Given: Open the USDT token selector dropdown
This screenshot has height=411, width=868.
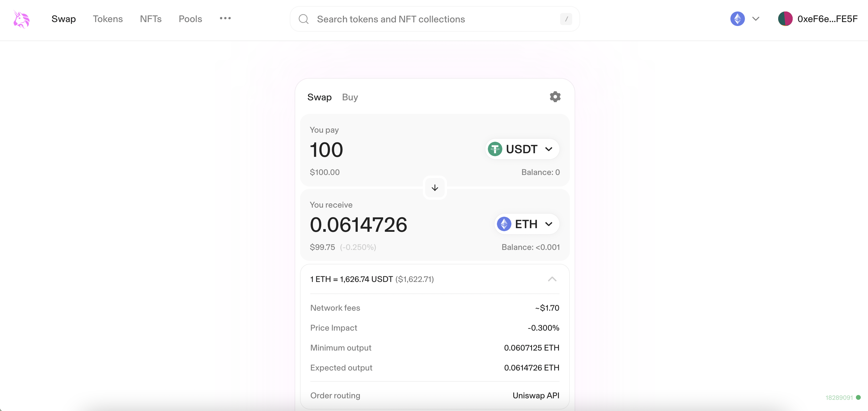Looking at the screenshot, I should [x=522, y=149].
